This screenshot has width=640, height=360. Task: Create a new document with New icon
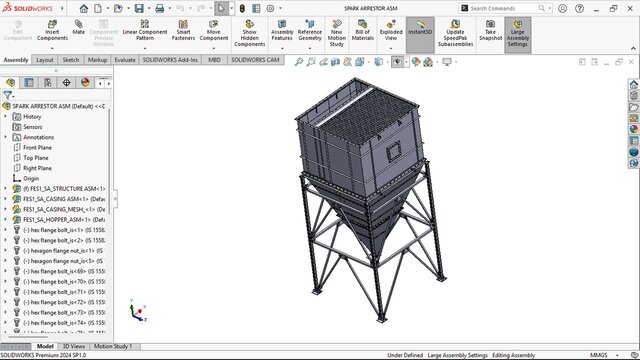98,8
